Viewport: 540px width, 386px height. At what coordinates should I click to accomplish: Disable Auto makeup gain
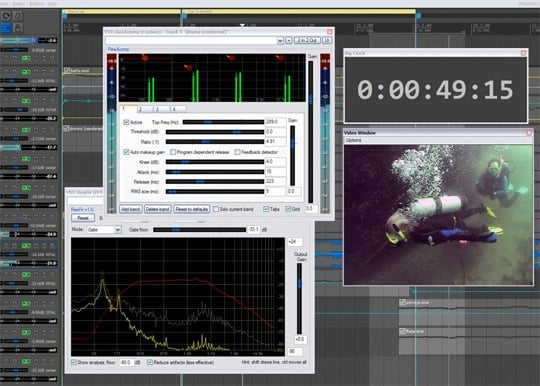(x=126, y=152)
